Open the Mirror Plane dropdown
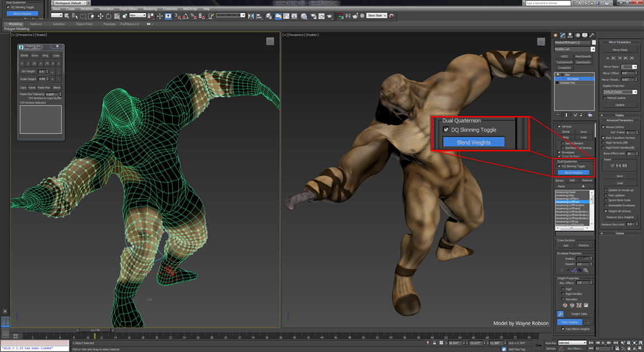644x352 pixels. pyautogui.click(x=629, y=66)
